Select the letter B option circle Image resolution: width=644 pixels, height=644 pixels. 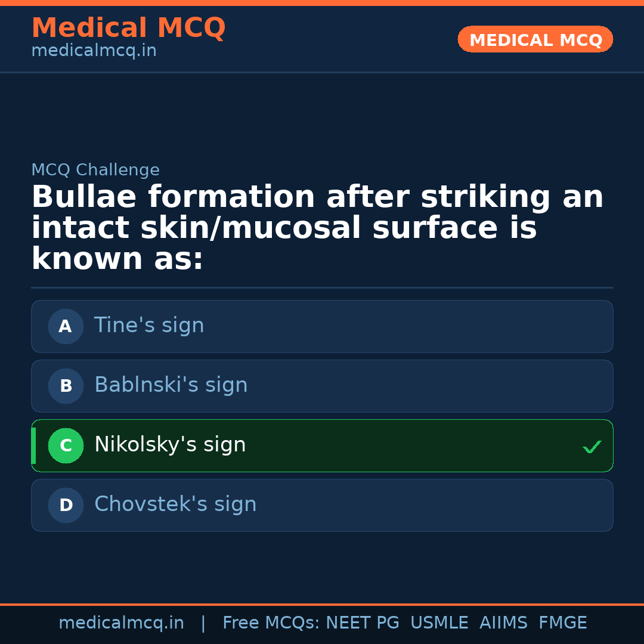pyautogui.click(x=66, y=386)
